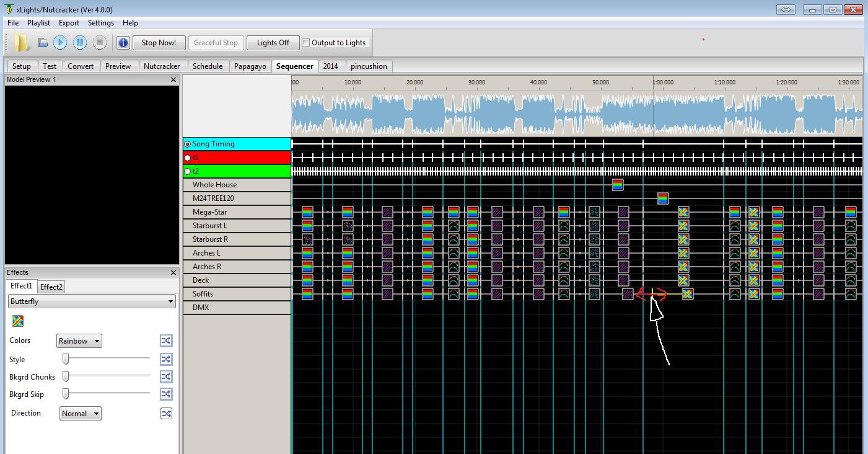Screen dimensions: 868x454
Task: Open the Settings menu
Action: pos(101,23)
